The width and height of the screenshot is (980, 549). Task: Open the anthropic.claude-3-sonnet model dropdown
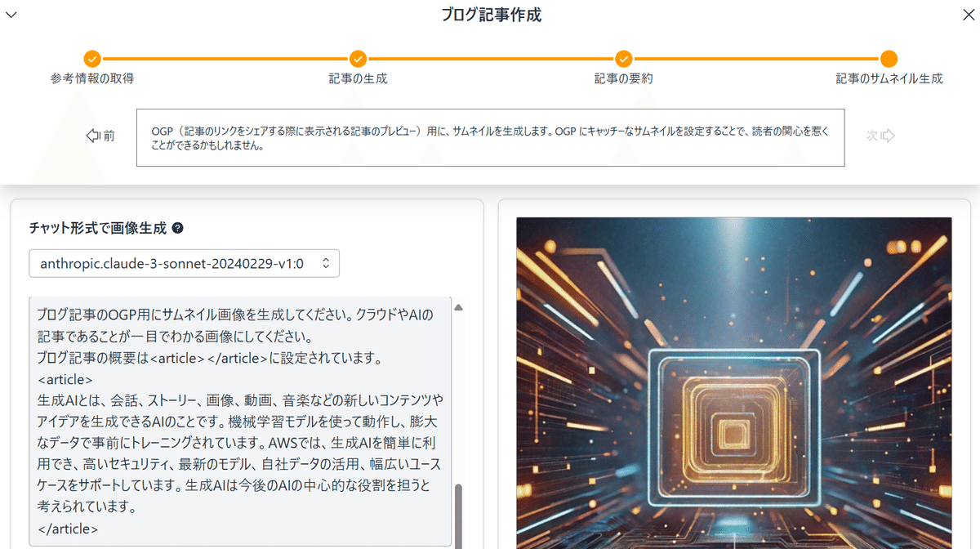(x=184, y=263)
